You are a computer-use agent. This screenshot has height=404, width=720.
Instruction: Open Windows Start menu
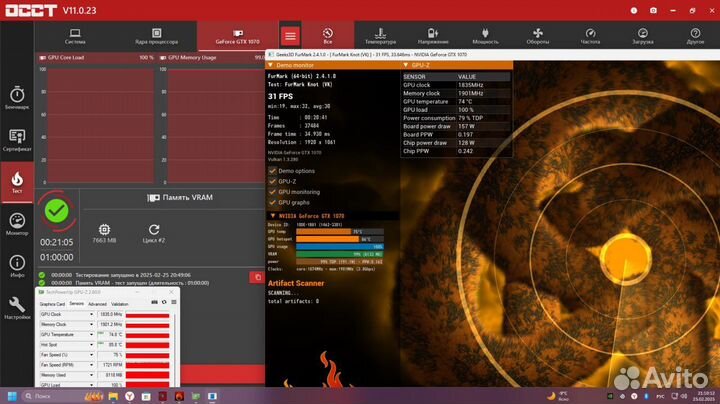pos(12,396)
